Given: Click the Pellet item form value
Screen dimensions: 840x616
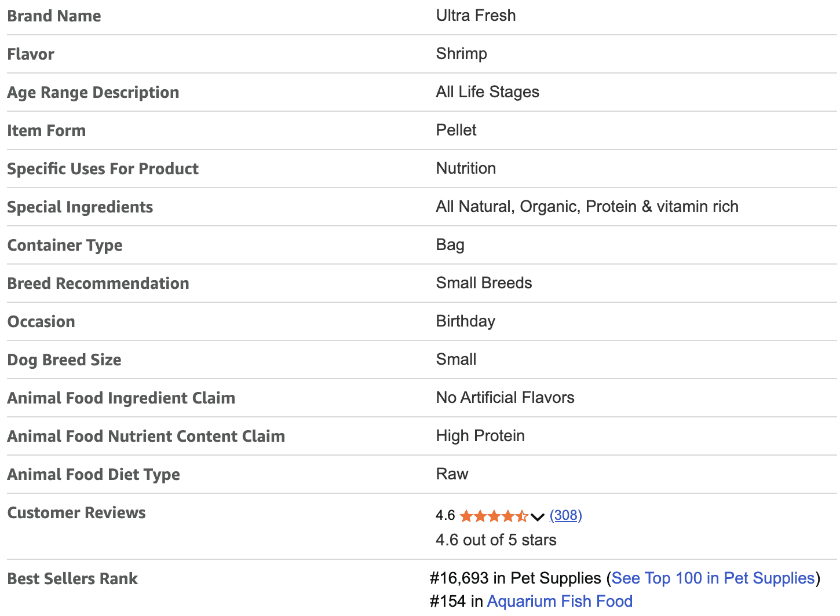Looking at the screenshot, I should [x=456, y=130].
